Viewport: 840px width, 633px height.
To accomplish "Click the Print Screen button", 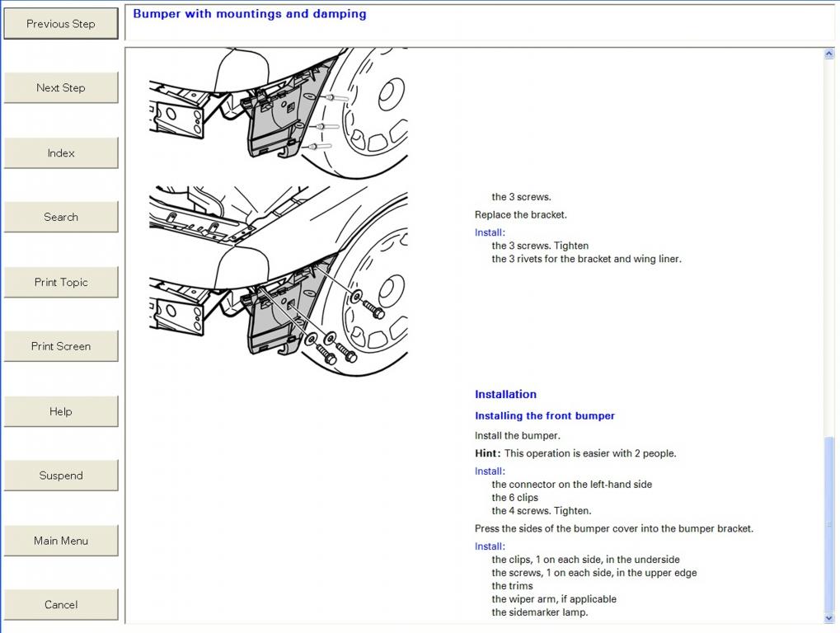I will (60, 346).
